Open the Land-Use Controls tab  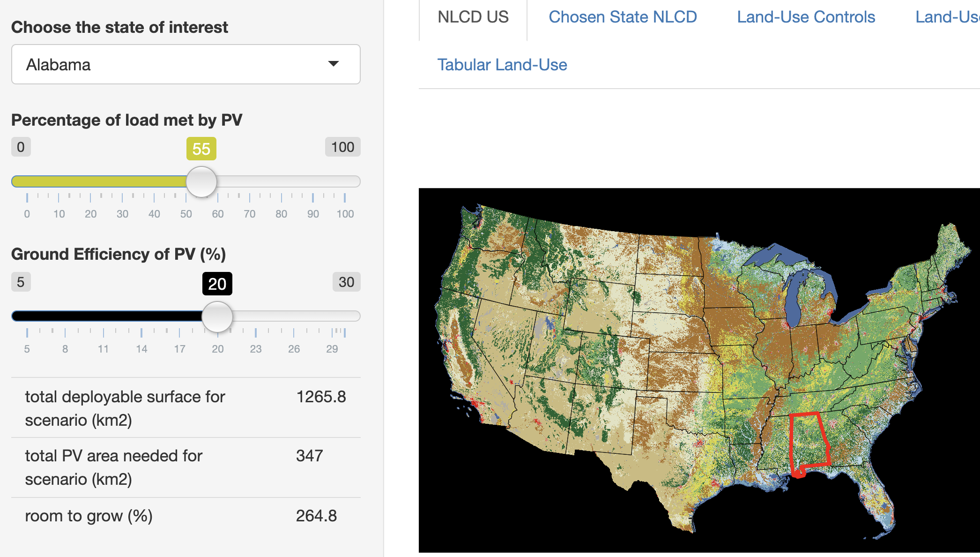pyautogui.click(x=806, y=17)
